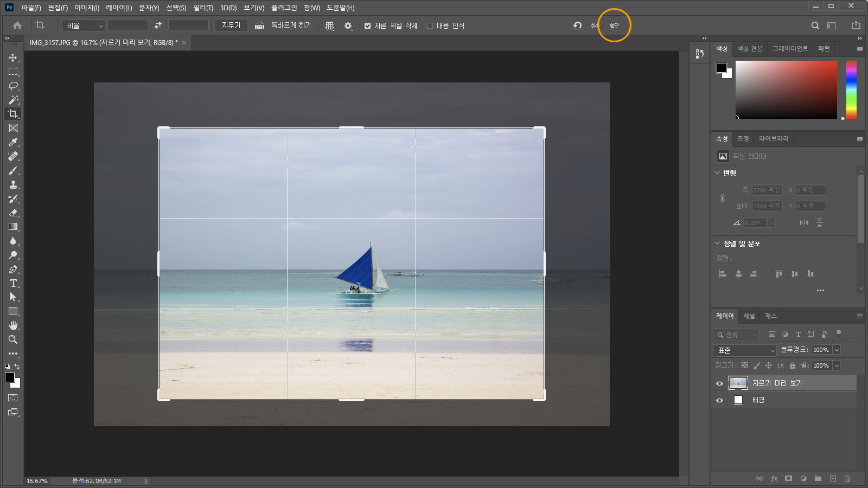This screenshot has width=868, height=488.
Task: Select the Type tool
Action: (13, 283)
